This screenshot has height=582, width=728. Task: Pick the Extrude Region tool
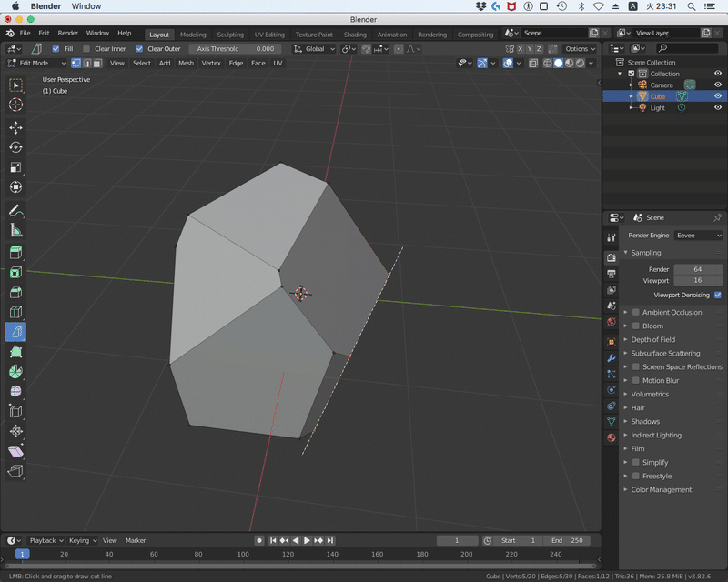pyautogui.click(x=15, y=253)
